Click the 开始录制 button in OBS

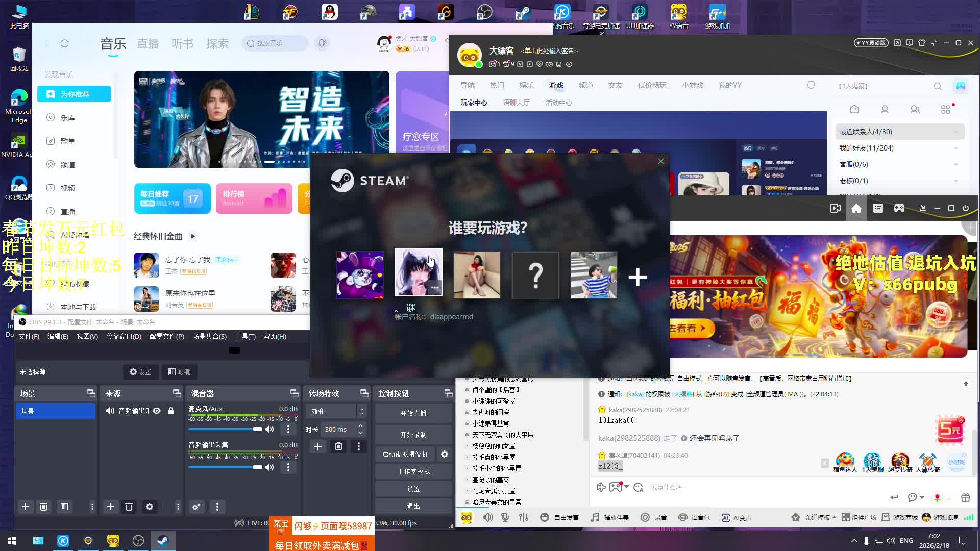tap(413, 434)
